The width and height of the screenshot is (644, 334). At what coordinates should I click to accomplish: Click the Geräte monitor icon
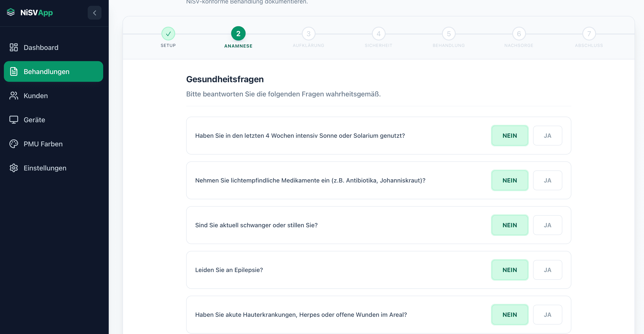14,120
